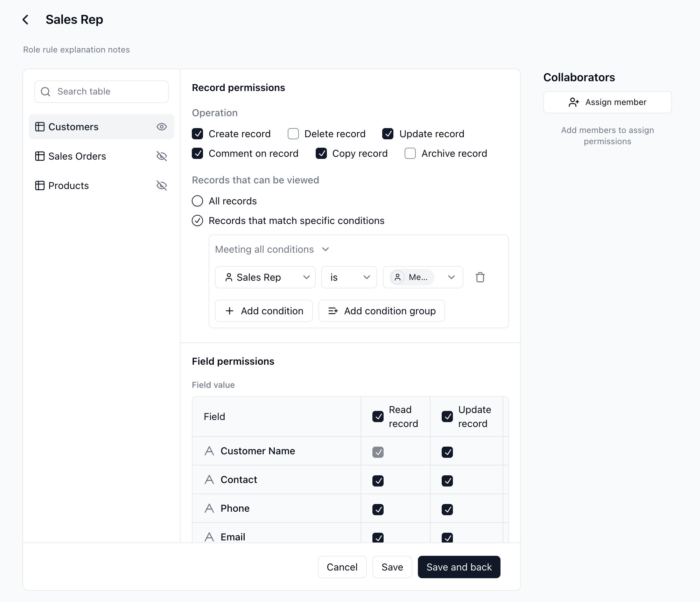Click Add condition button

(264, 311)
